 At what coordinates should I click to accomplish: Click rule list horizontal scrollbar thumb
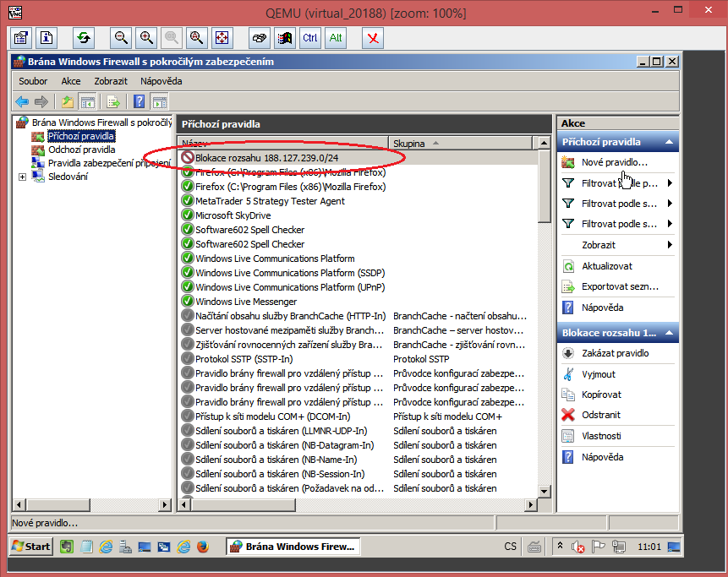(x=243, y=504)
